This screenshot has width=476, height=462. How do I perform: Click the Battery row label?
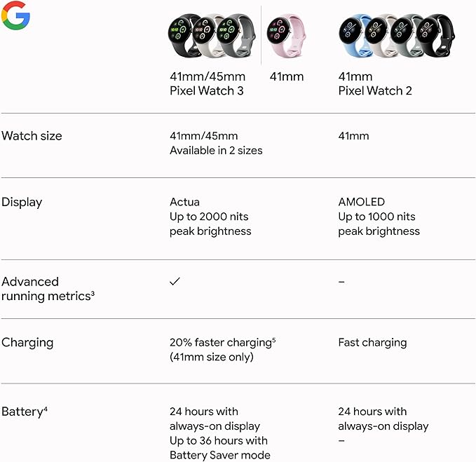[24, 412]
